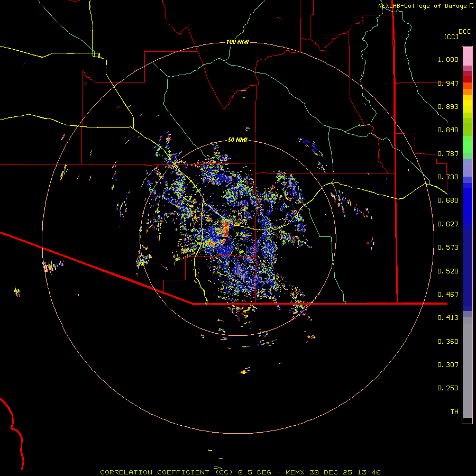Image resolution: width=476 pixels, height=476 pixels.
Task: Click the 30 DEC 25 13:46 timestamp
Action: (x=345, y=472)
